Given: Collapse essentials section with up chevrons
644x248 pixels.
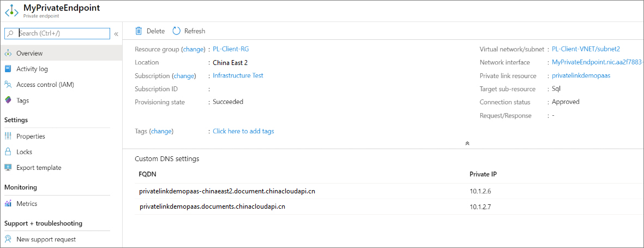Looking at the screenshot, I should click(467, 144).
